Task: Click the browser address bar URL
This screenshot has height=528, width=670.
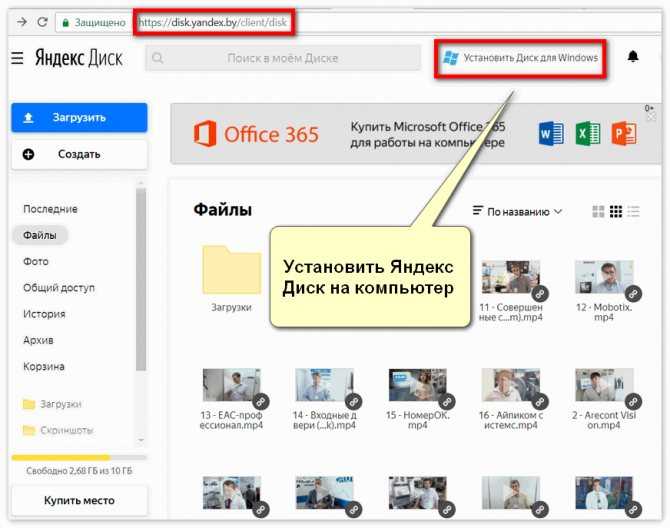Action: (213, 22)
